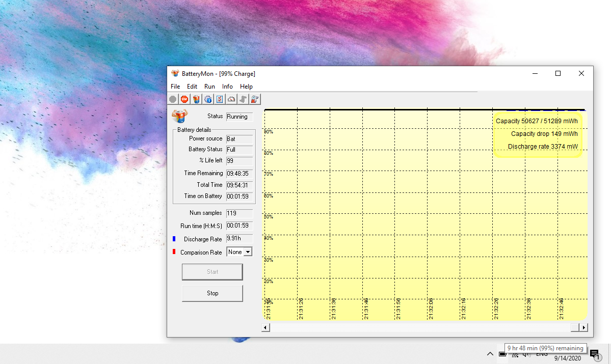Open the Help menu
This screenshot has height=364, width=611.
246,87
